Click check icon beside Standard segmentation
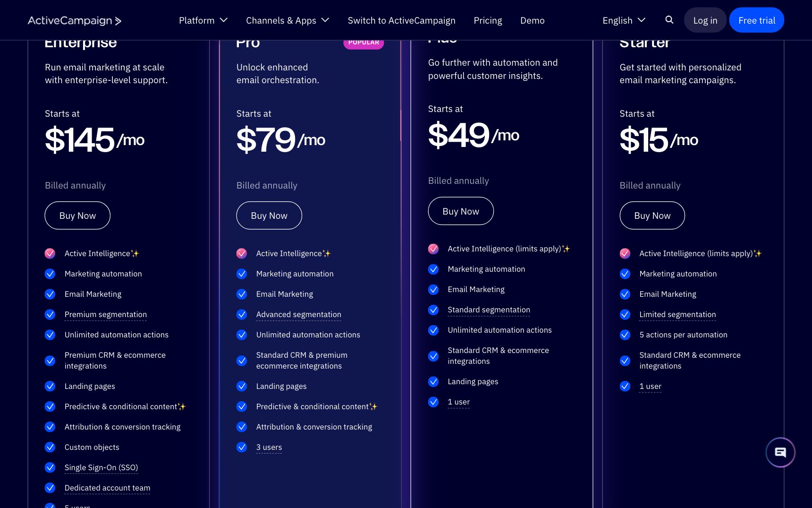Screen dimensions: 812x508 pyautogui.click(x=433, y=310)
